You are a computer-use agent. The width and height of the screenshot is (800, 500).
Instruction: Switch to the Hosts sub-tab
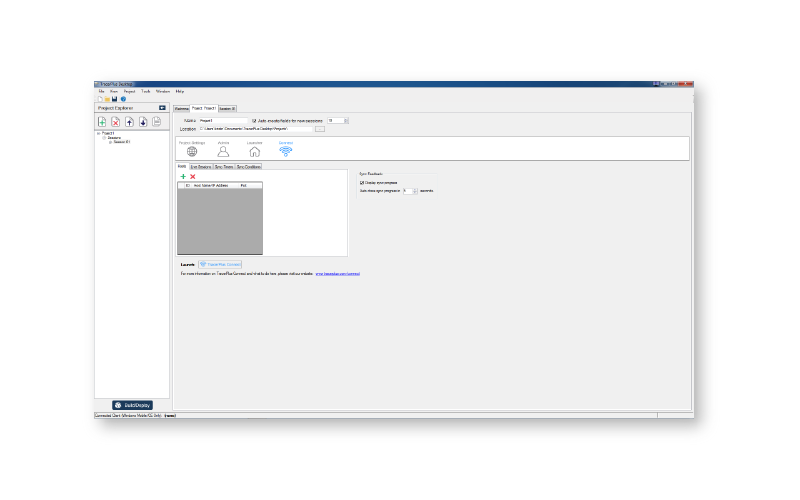[182, 166]
